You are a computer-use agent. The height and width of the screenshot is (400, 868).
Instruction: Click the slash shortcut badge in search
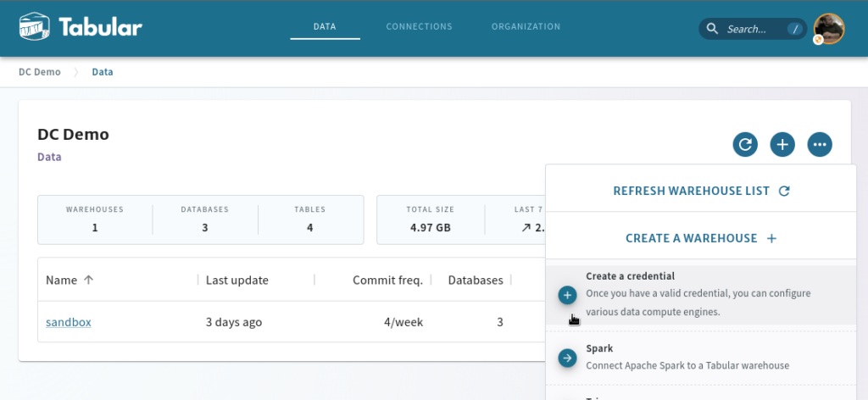(795, 29)
